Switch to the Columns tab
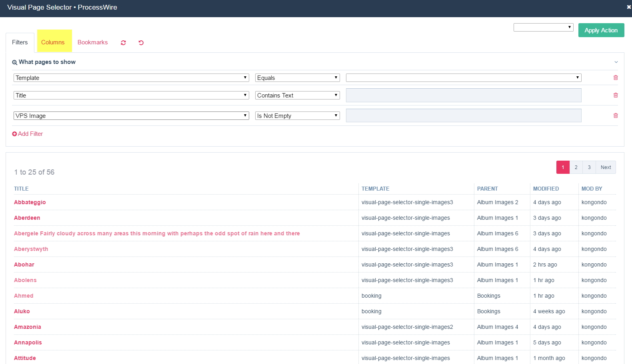 pyautogui.click(x=53, y=42)
